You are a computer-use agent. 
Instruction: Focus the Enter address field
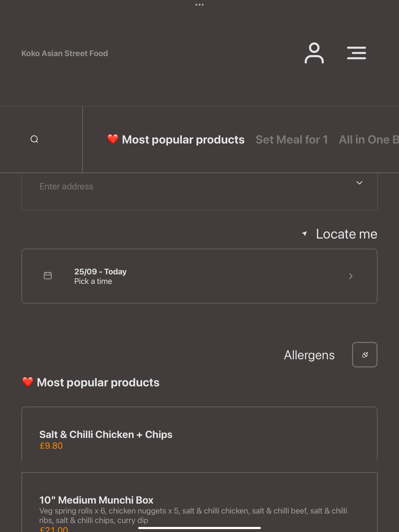click(x=199, y=191)
